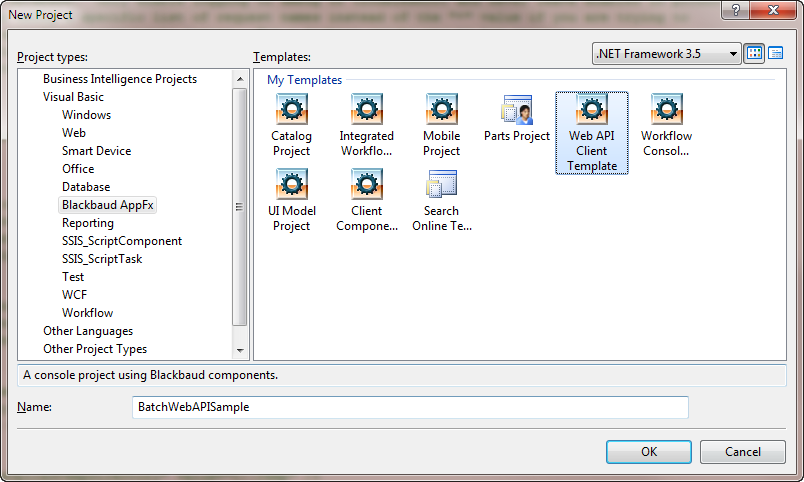Select Blackbaud AppFx project type
This screenshot has height=482, width=804.
tap(109, 205)
